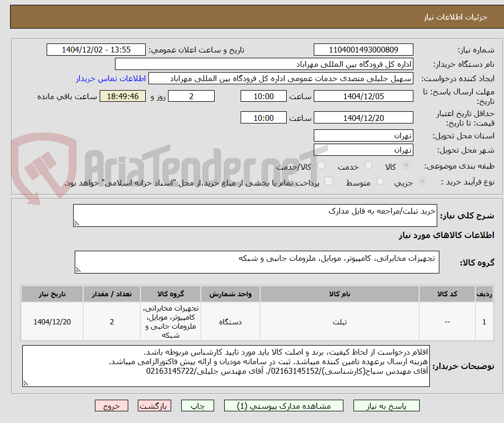Click the تجهیزات مخابراتی group cell in table
This screenshot has width=504, height=423.
pos(171,322)
